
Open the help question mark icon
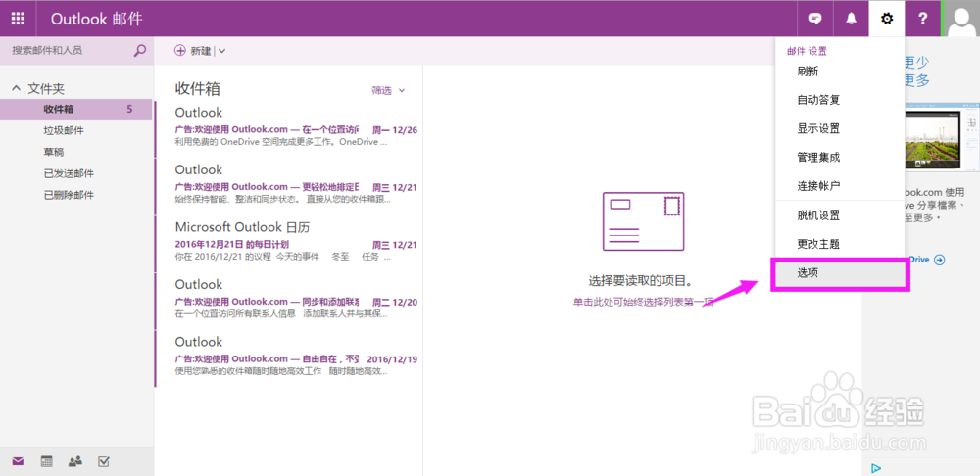(922, 19)
